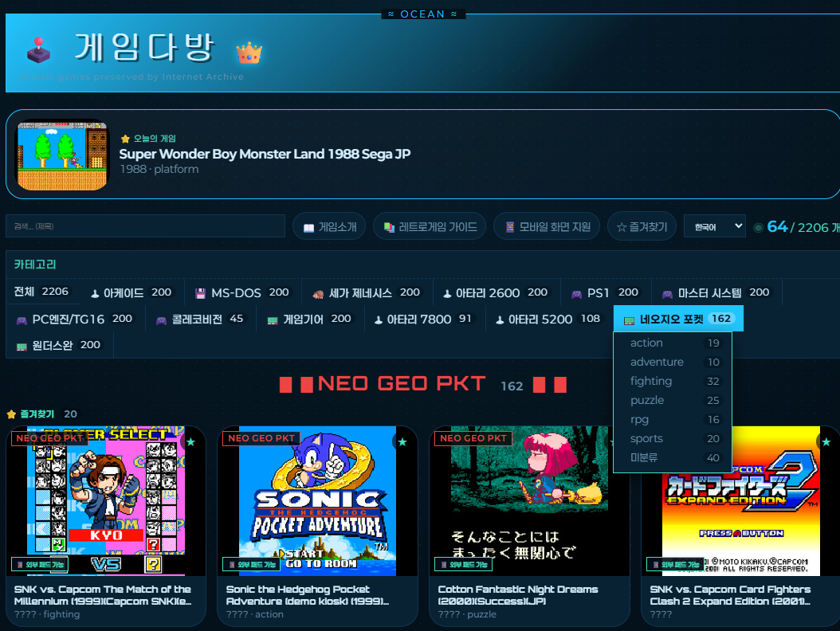Viewport: 840px width, 631px height.
Task: Select the 아케이드 category tab
Action: pyautogui.click(x=131, y=292)
